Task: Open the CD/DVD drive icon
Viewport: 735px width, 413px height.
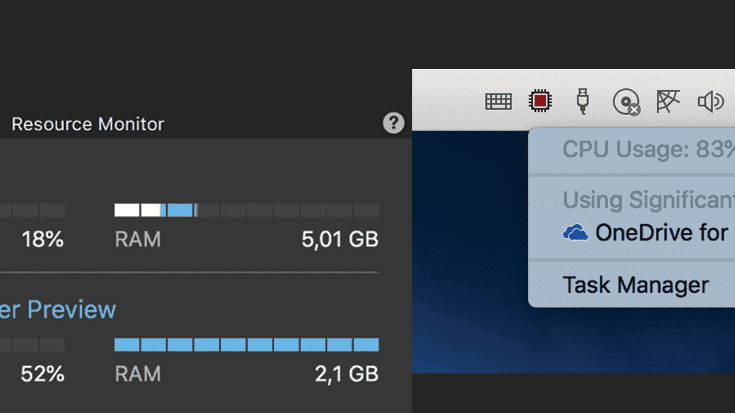Action: pos(626,100)
